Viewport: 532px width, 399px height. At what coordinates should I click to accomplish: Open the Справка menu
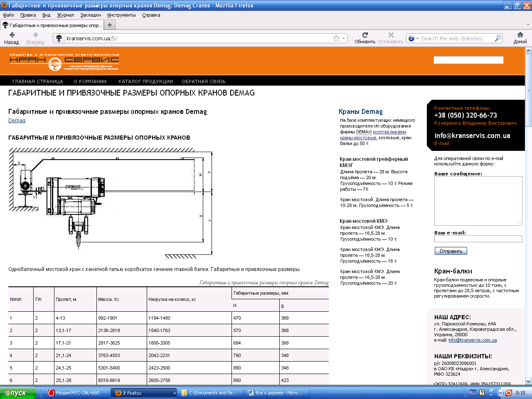tap(151, 15)
